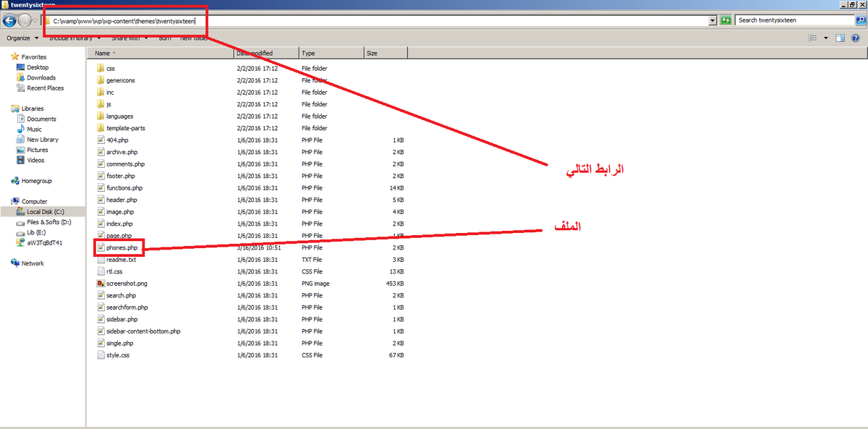Select Local Disk (C:) drive
This screenshot has height=429, width=868.
tap(46, 212)
